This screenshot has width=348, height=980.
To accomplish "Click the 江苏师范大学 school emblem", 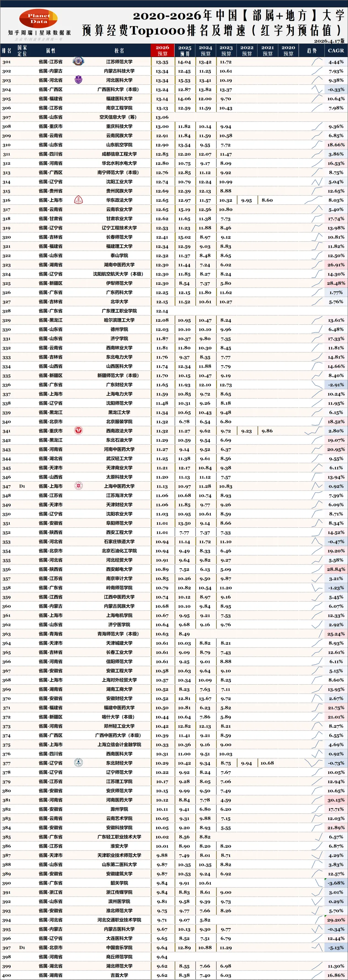I will click(x=78, y=61).
